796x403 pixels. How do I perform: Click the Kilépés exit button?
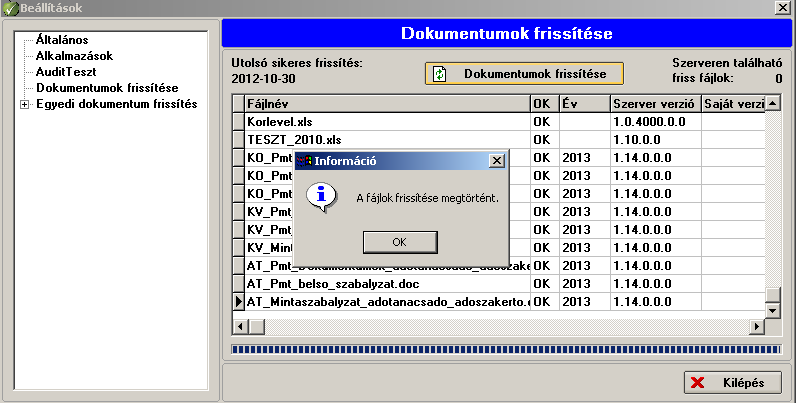pyautogui.click(x=733, y=383)
